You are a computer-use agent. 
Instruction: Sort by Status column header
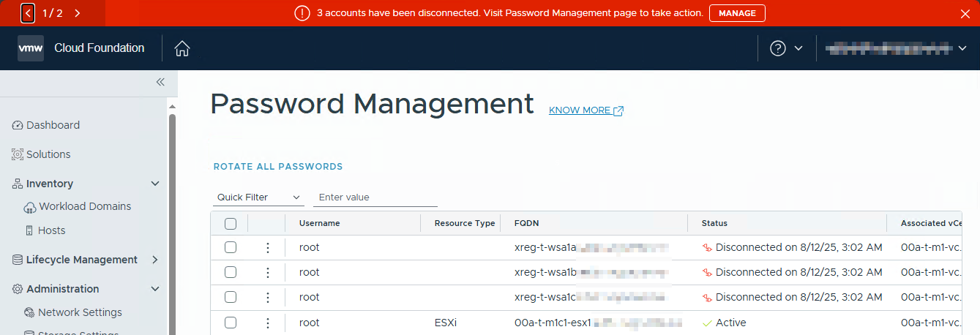pyautogui.click(x=714, y=223)
